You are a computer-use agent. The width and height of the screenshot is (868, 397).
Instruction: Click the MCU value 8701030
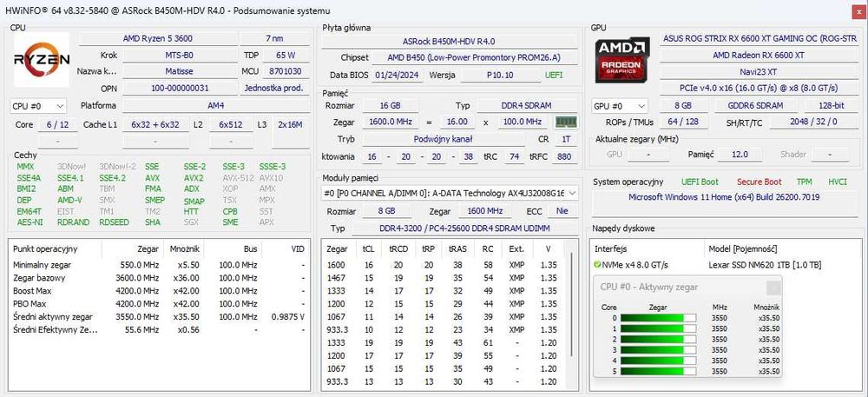coord(286,71)
